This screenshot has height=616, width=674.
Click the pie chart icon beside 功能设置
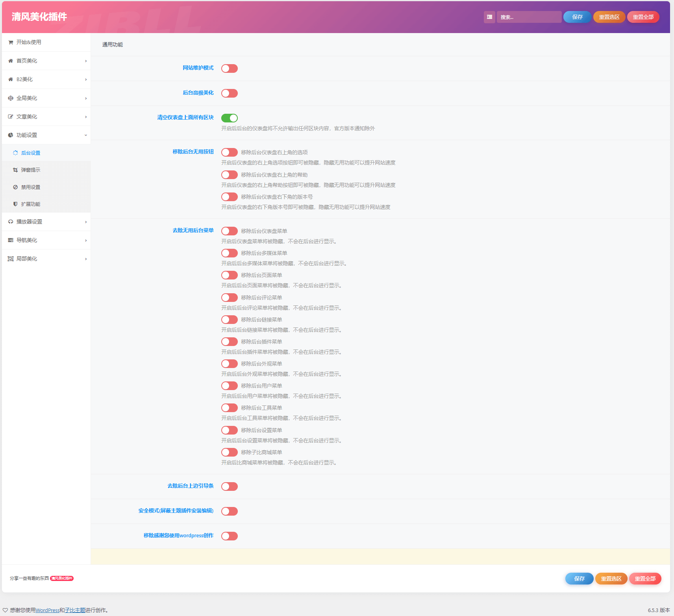[11, 135]
